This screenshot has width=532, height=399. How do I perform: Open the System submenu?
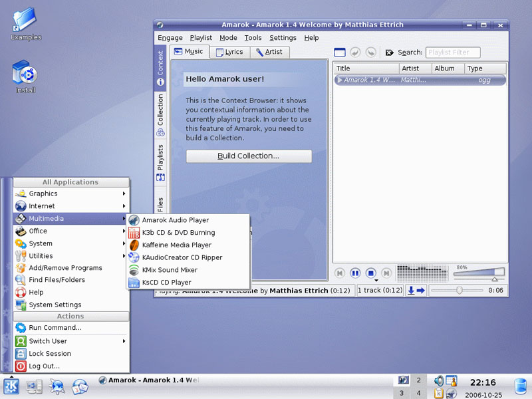click(71, 243)
